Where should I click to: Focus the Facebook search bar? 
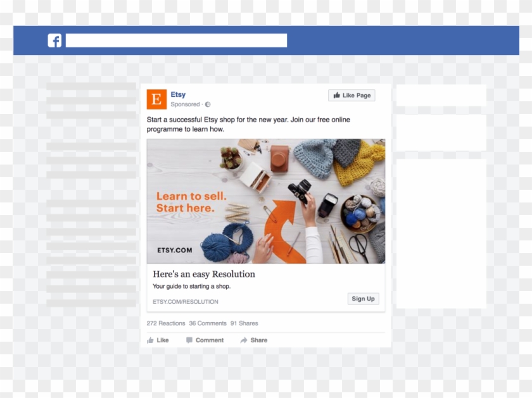pyautogui.click(x=176, y=40)
